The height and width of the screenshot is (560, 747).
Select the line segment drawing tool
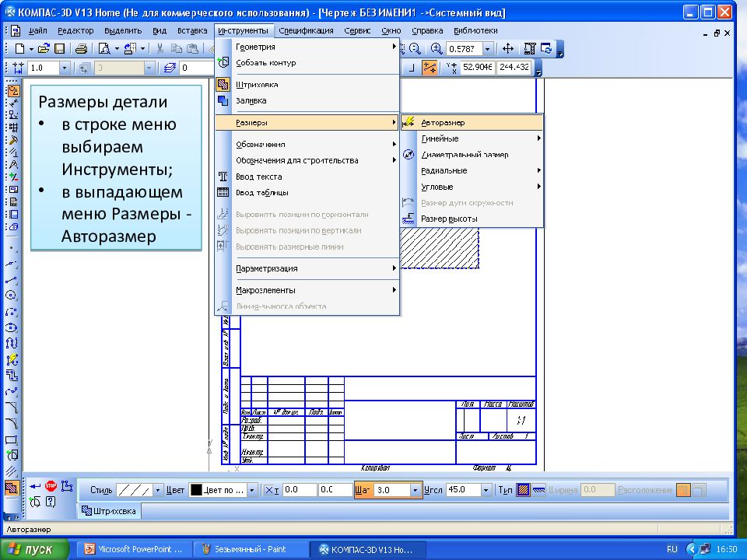tap(12, 279)
